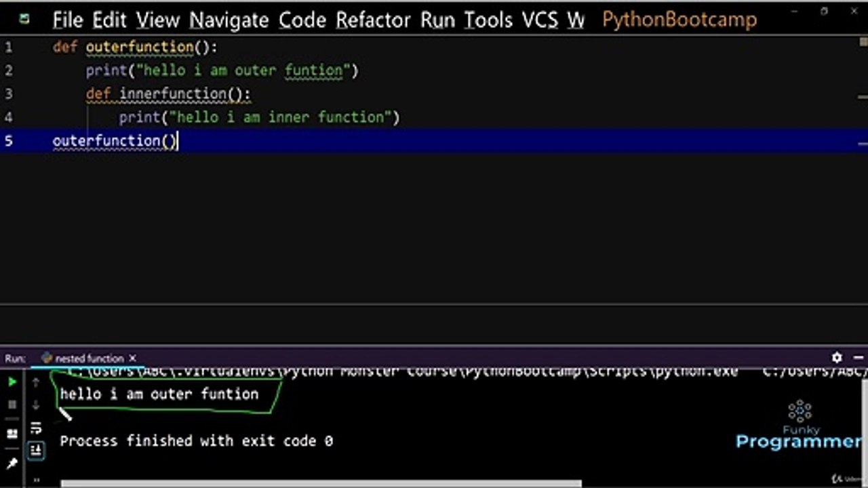
Task: Click the scroll down arrow in Run console
Action: click(36, 405)
